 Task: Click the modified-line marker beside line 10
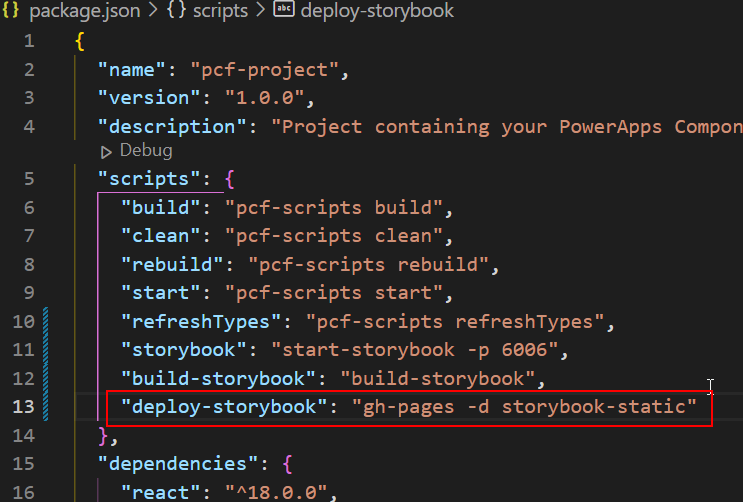[45, 321]
